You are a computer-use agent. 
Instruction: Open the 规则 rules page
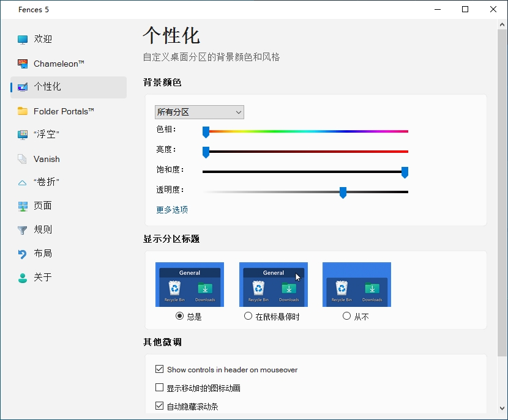pos(69,230)
